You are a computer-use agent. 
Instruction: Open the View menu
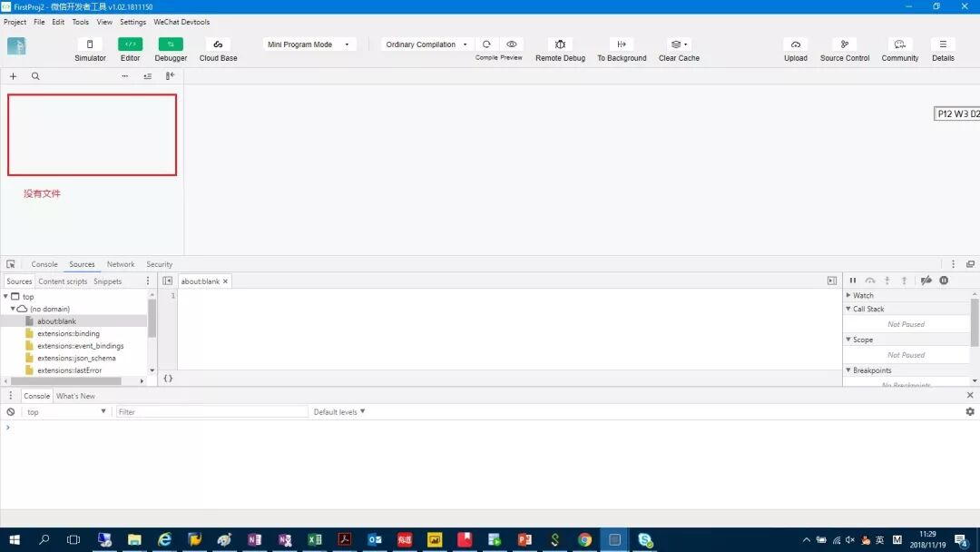[104, 22]
